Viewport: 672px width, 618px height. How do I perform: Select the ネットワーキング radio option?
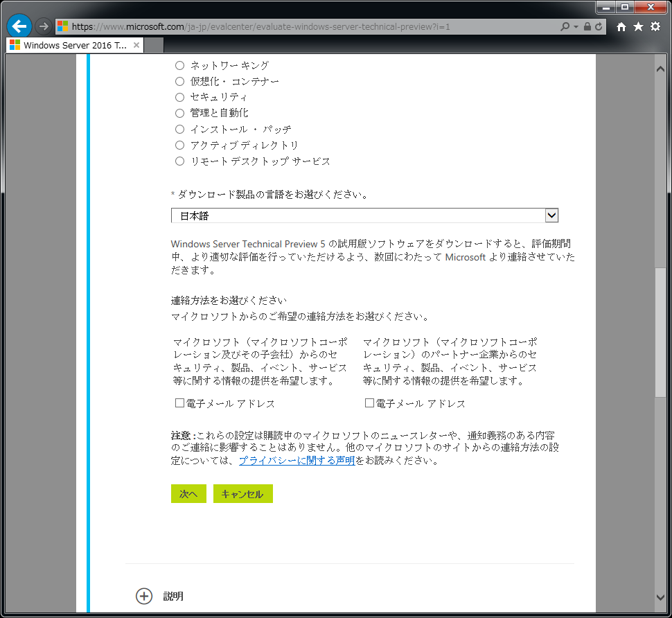179,65
